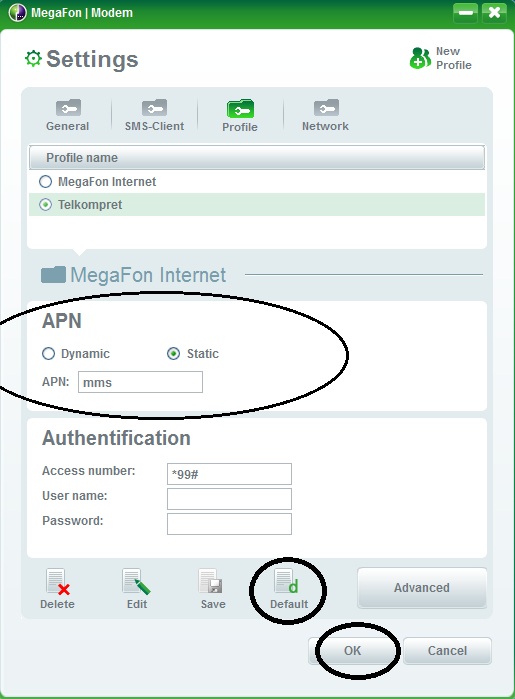Viewport: 515px width, 699px height.
Task: Switch to the SMS-Client tab
Action: click(154, 115)
